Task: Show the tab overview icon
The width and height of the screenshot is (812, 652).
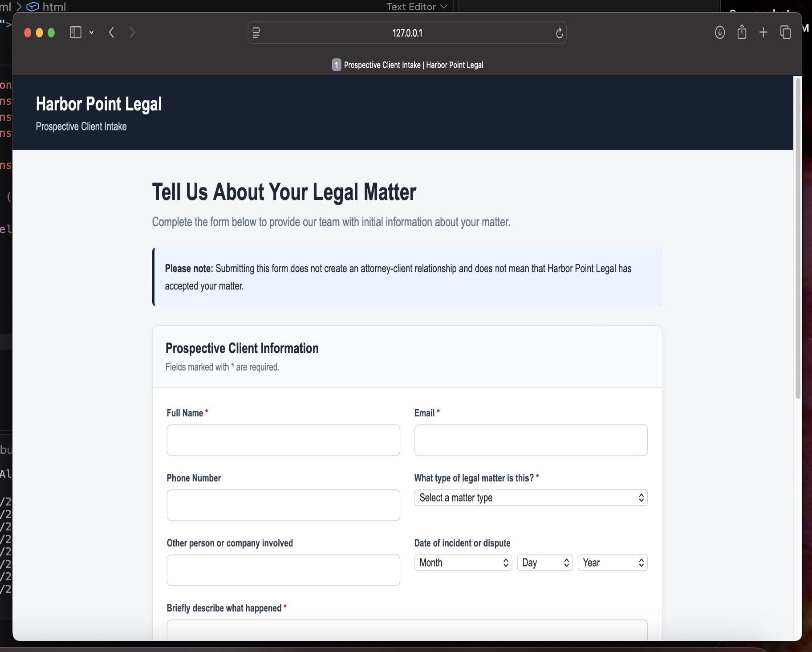Action: tap(786, 33)
